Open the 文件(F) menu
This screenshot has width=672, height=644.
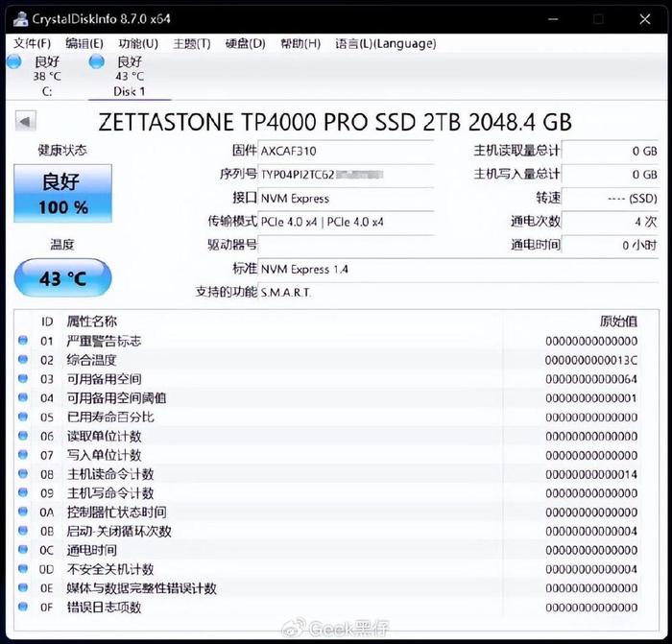coord(32,43)
